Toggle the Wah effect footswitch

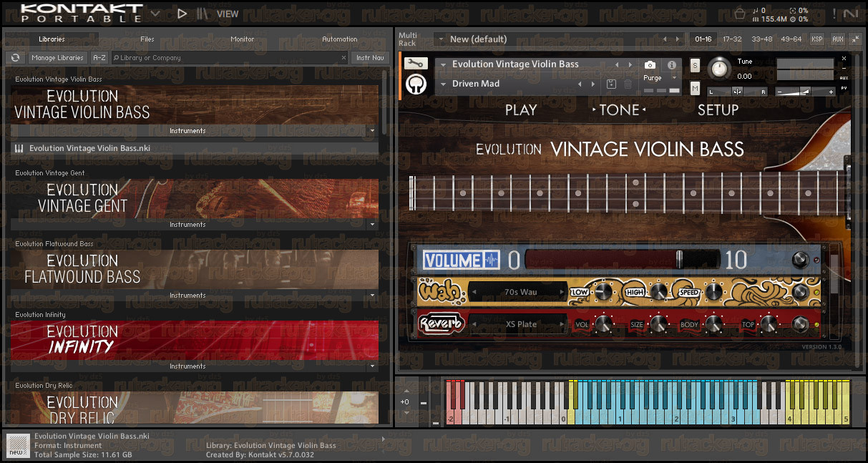coord(801,292)
